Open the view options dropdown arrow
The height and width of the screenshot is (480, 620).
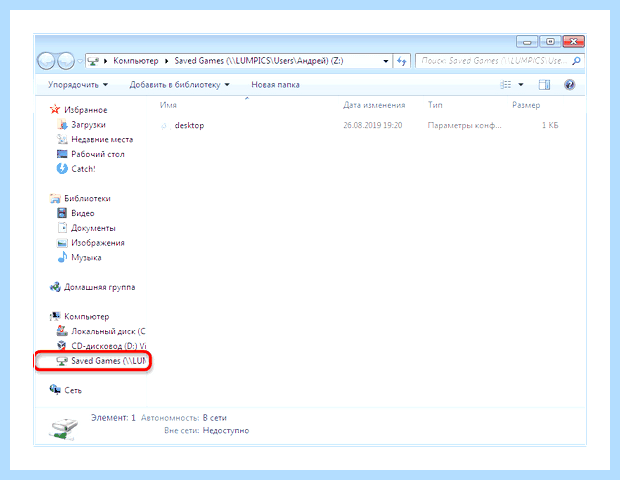click(521, 85)
